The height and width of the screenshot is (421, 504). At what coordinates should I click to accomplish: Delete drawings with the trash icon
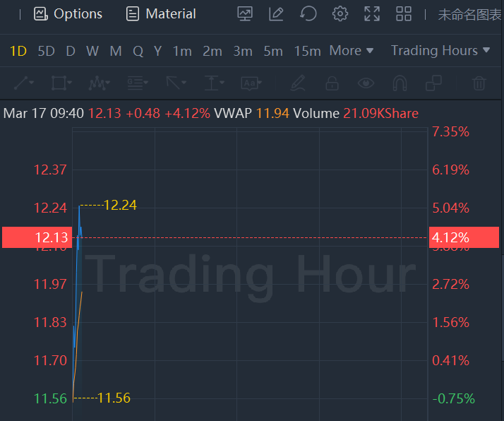coord(479,83)
